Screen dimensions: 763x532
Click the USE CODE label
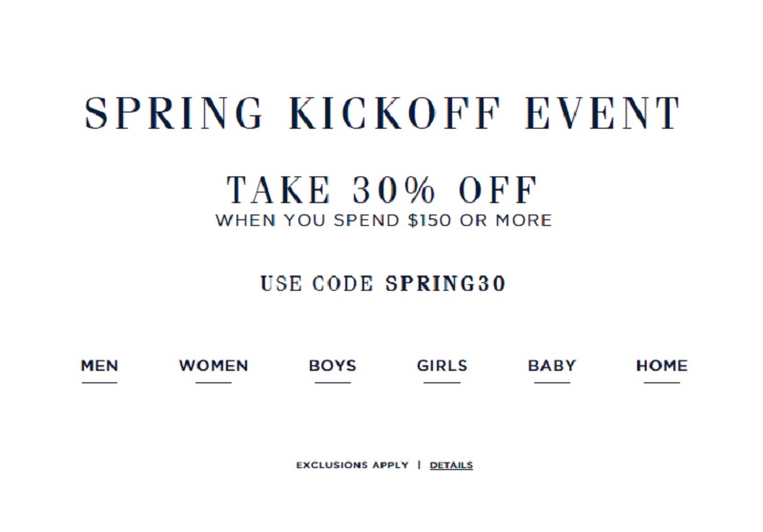pyautogui.click(x=317, y=283)
